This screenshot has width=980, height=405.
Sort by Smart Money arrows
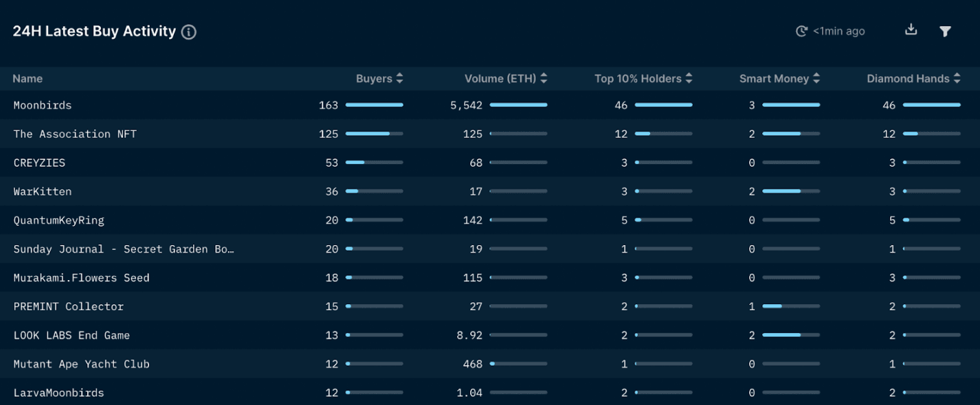click(x=816, y=79)
